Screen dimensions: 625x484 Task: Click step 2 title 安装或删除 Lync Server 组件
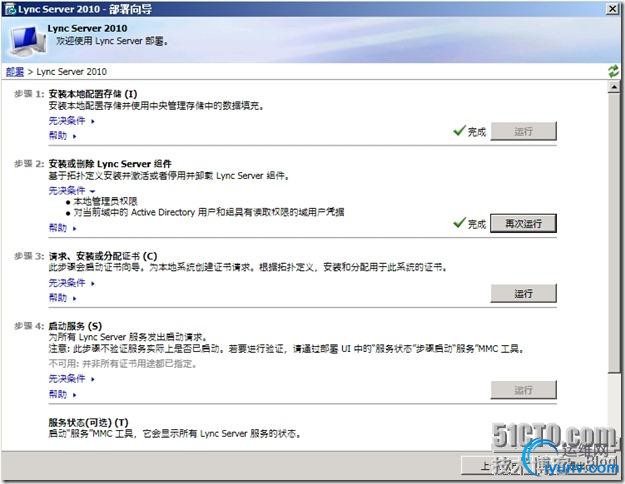[x=110, y=164]
